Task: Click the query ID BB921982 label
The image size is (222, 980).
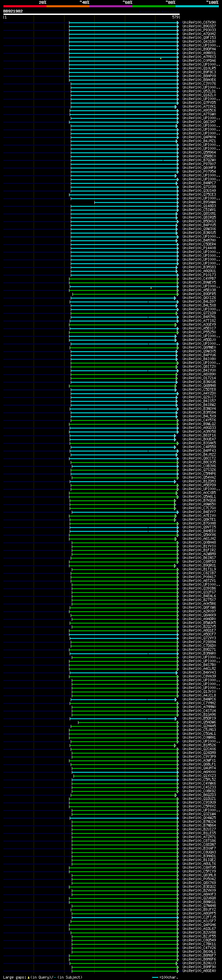Action: point(13,11)
